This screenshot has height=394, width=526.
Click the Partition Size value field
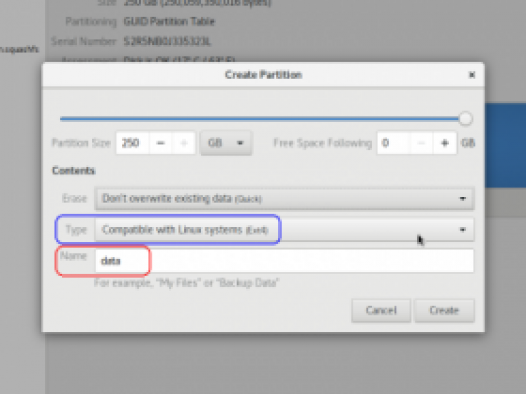(133, 143)
